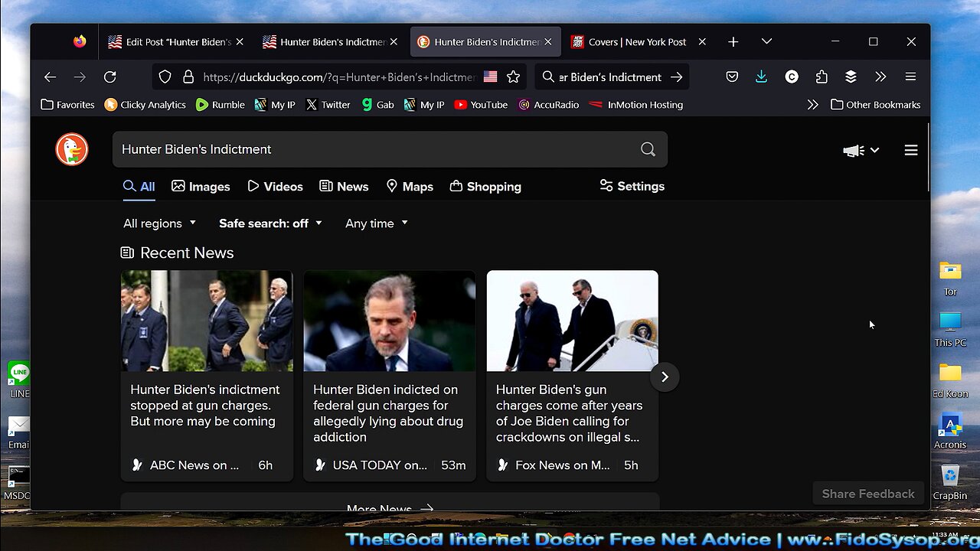
Task: Open DuckDuckGo side hamburger menu
Action: [911, 150]
